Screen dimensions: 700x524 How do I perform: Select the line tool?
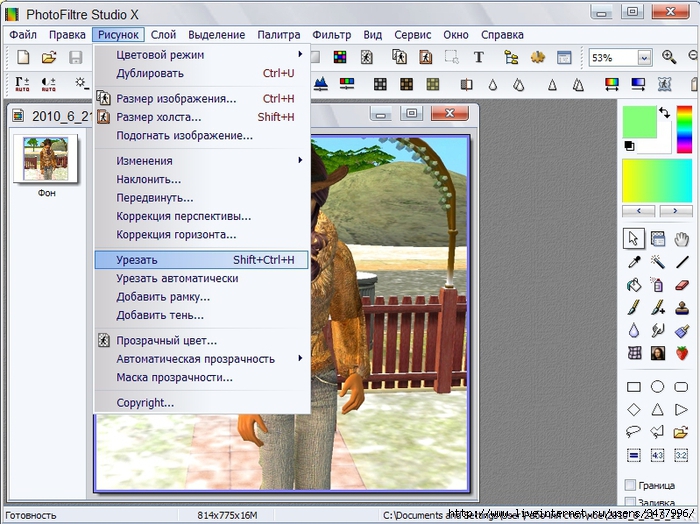681,262
